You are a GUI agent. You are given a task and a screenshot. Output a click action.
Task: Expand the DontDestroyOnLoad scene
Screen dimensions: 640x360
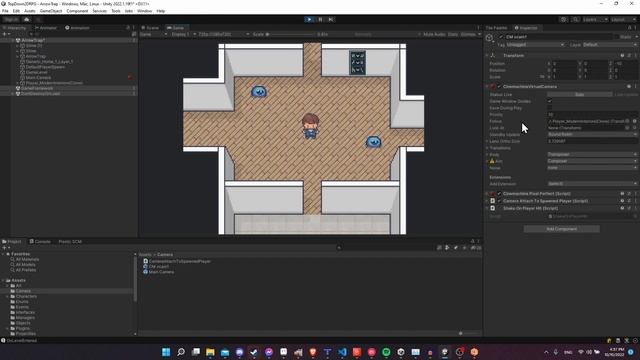[12, 93]
